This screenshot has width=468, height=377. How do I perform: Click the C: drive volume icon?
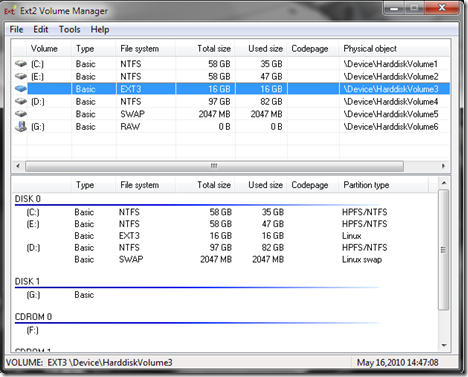pyautogui.click(x=21, y=63)
